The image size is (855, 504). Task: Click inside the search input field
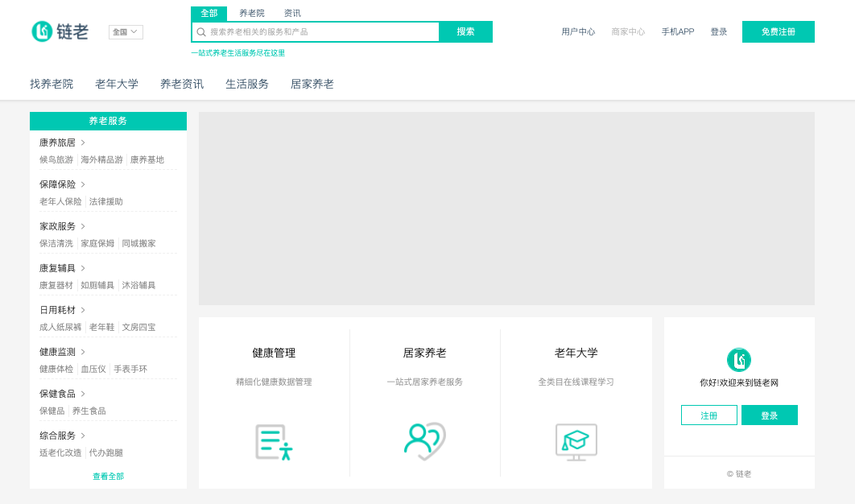tap(322, 31)
